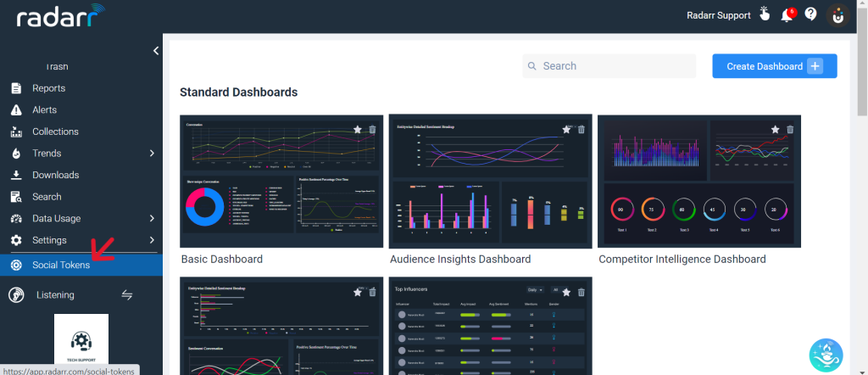Click the Create Dashboard button

click(x=775, y=66)
